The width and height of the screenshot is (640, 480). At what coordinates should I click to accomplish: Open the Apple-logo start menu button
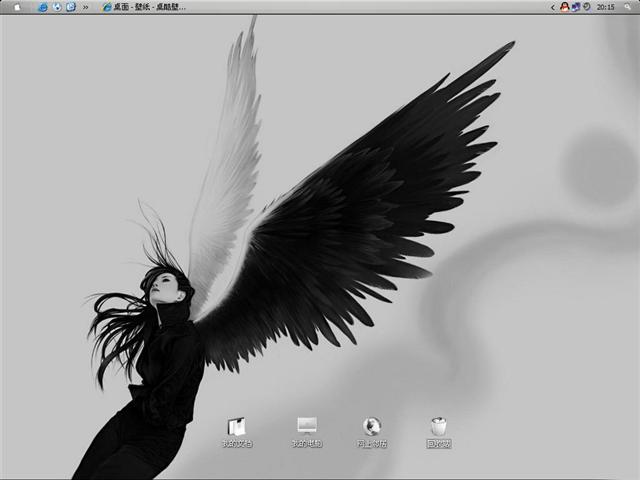pos(16,7)
